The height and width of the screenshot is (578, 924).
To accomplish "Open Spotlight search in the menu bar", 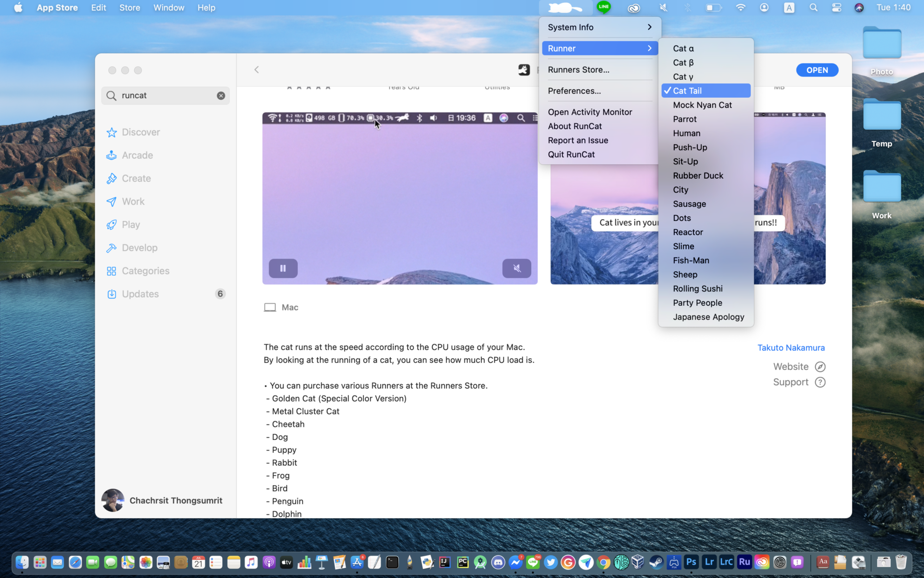I will click(813, 8).
